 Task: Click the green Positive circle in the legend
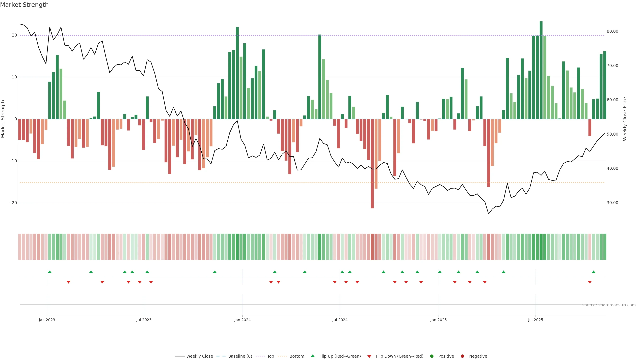coord(432,356)
